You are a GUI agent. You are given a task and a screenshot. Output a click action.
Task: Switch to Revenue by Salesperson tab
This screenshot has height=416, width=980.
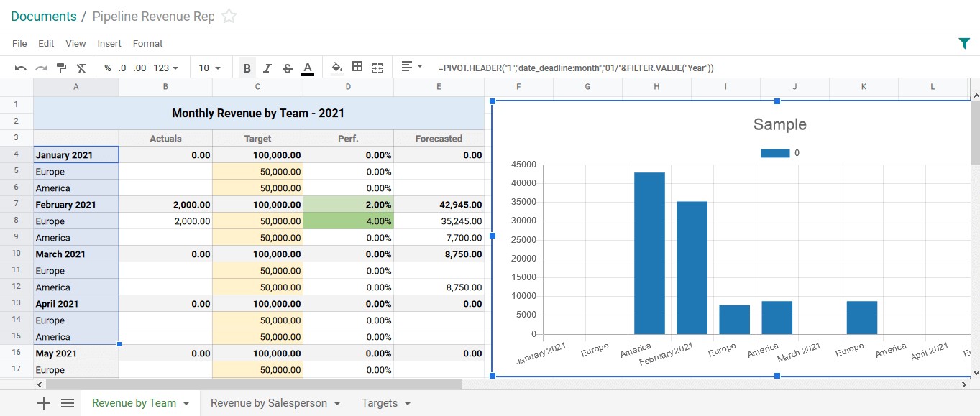268,403
